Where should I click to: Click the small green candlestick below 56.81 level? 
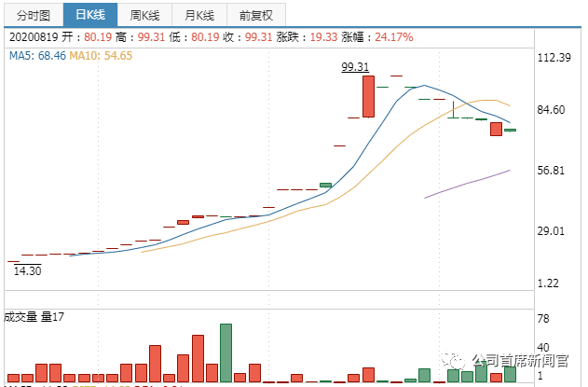[x=325, y=185]
